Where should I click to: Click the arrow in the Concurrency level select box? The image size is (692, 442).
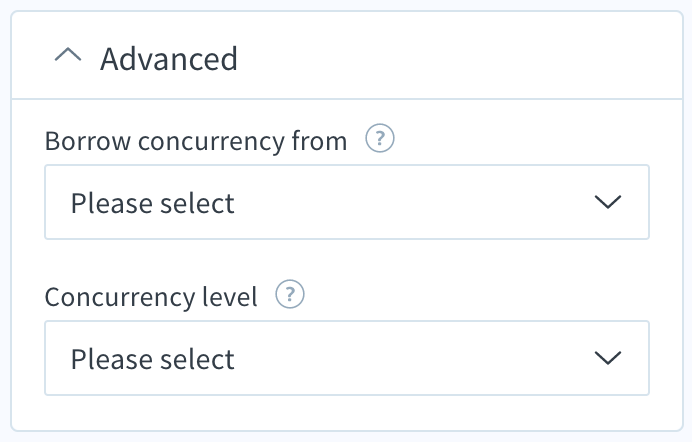pos(608,358)
